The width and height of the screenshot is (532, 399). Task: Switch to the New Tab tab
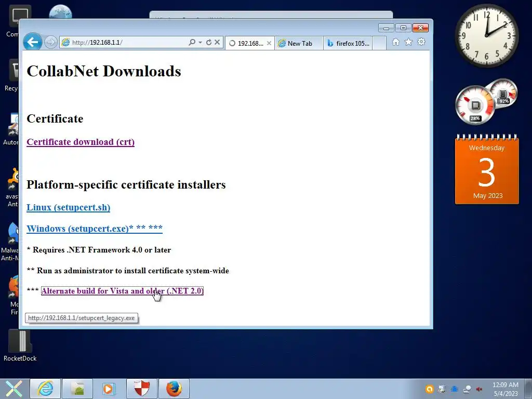[x=299, y=44]
